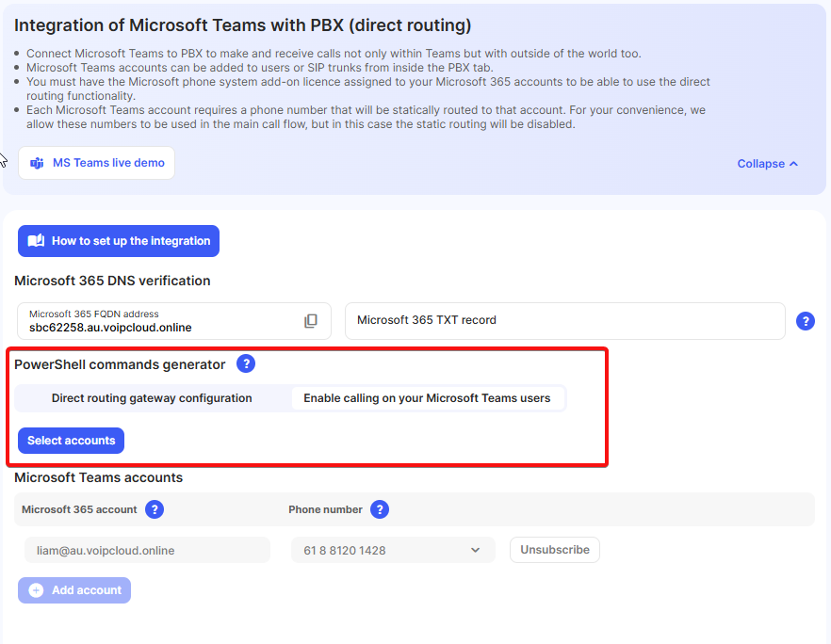Open help icon beside TXT record field

[806, 321]
